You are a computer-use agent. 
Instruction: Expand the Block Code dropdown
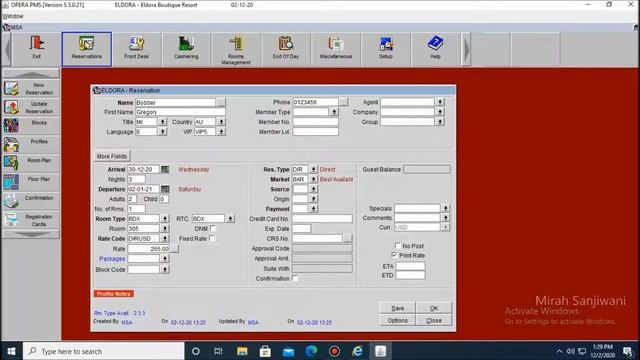[165, 269]
